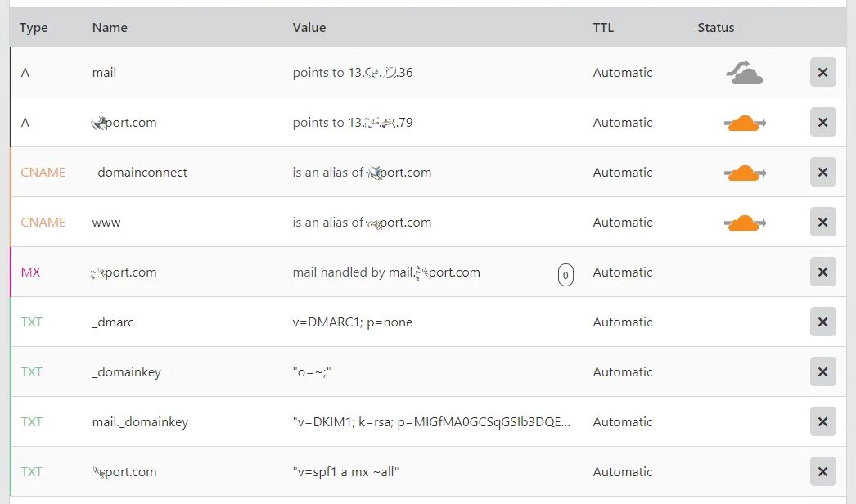Disable orange cloud proxy on _domainconnect

pyautogui.click(x=744, y=173)
